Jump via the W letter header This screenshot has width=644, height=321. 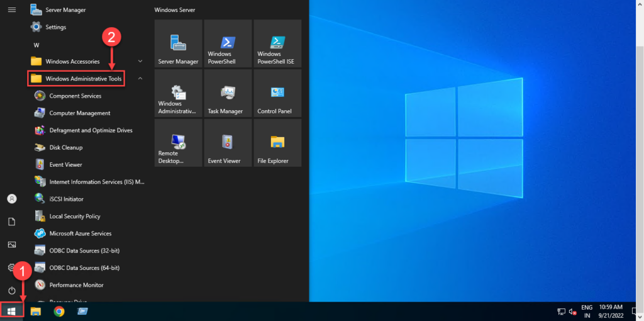[36, 45]
